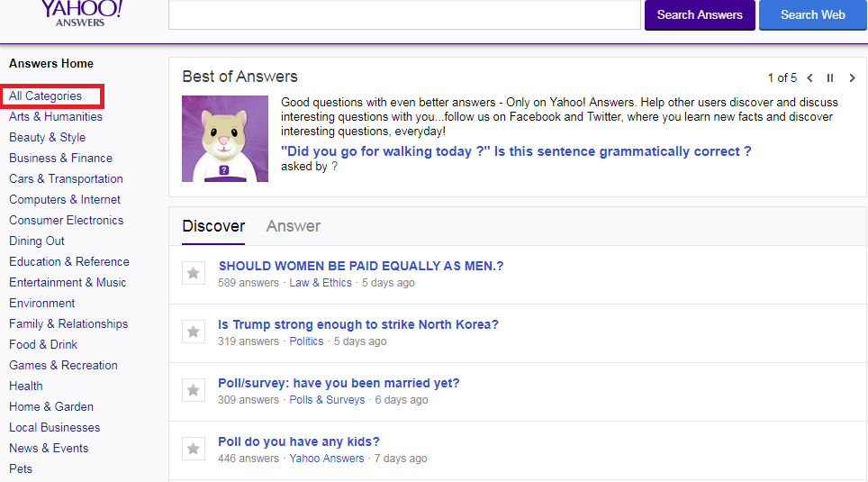This screenshot has width=868, height=482.
Task: Open the Yahoo Answers category link under kids poll
Action: [327, 459]
